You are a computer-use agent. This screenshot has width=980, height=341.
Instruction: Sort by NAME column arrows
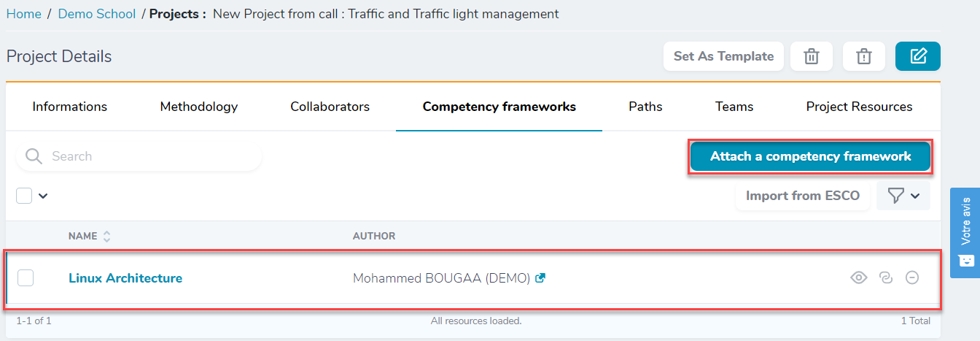[x=106, y=237]
